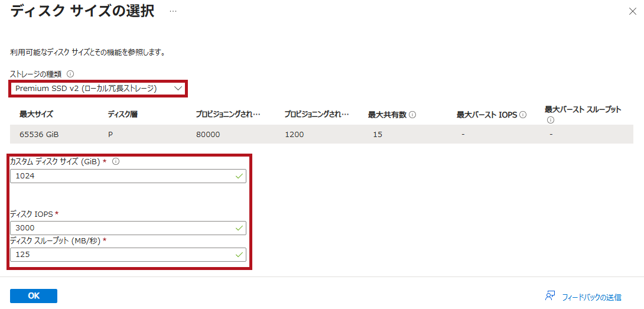This screenshot has width=644, height=309.
Task: Click the info icon next to ストレージの種類
Action: point(70,74)
